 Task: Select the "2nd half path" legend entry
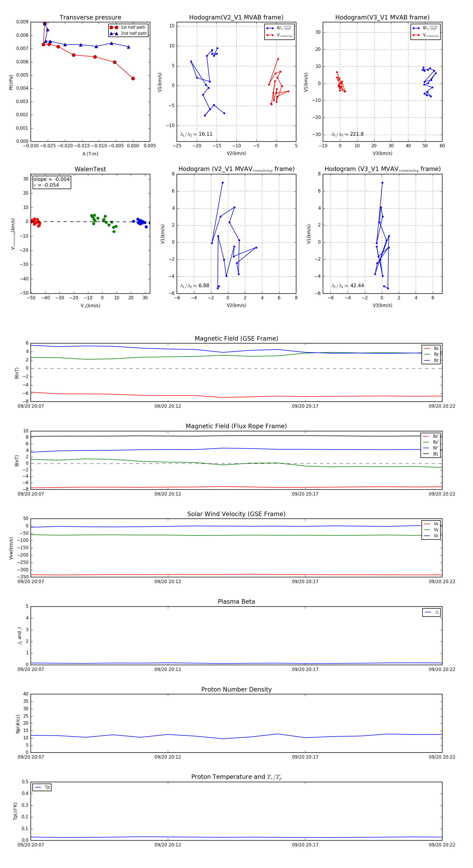point(128,33)
